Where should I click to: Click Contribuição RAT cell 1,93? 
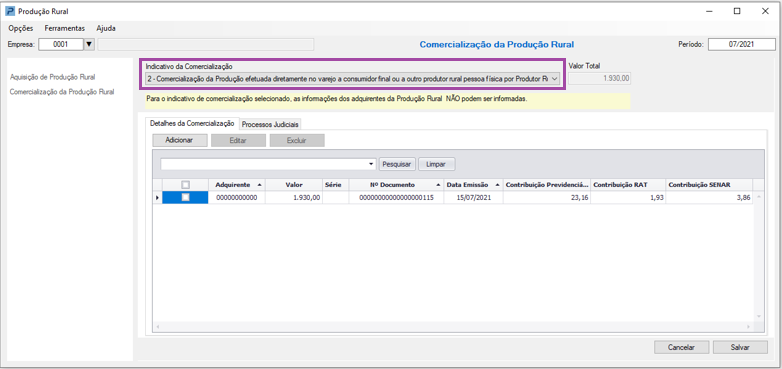tap(628, 198)
